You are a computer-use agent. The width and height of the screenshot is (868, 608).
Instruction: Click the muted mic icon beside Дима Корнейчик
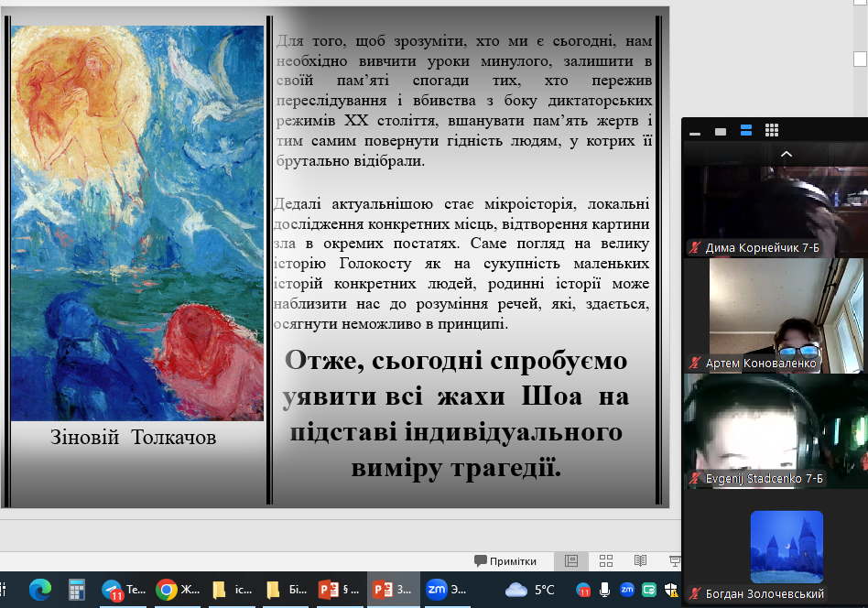695,247
